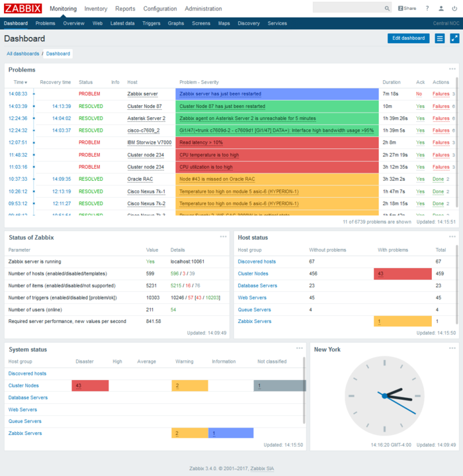Open System status widget three-dot menu

[x=299, y=348]
